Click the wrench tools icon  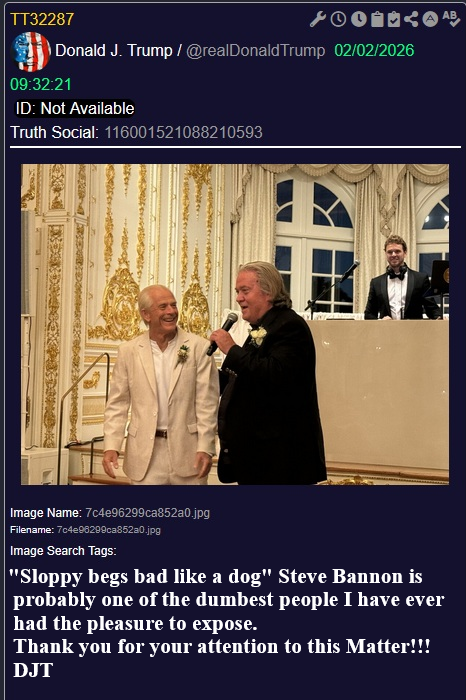tap(318, 19)
